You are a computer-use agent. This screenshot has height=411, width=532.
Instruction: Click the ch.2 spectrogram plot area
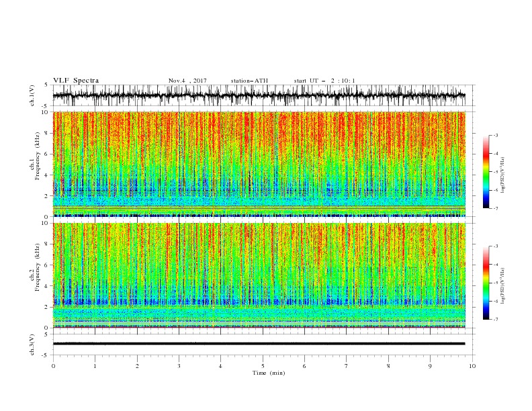[x=259, y=275]
